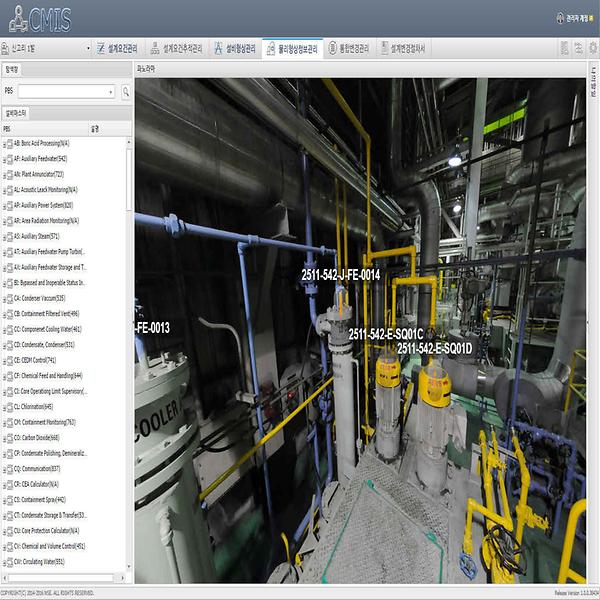
Task: Expand the CW: Circulating Water tree node
Action: click(5, 562)
